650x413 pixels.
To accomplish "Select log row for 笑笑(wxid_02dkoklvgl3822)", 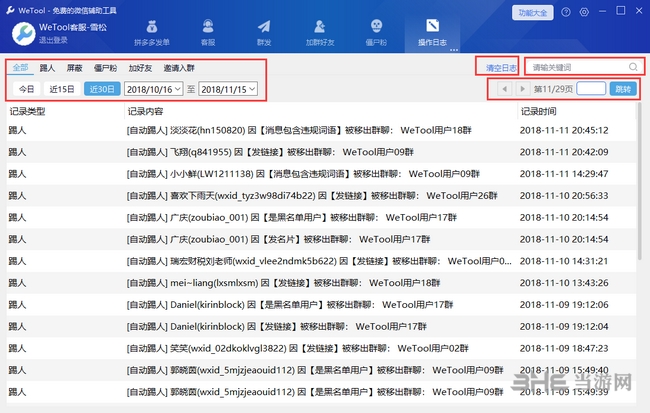I will tap(321, 348).
